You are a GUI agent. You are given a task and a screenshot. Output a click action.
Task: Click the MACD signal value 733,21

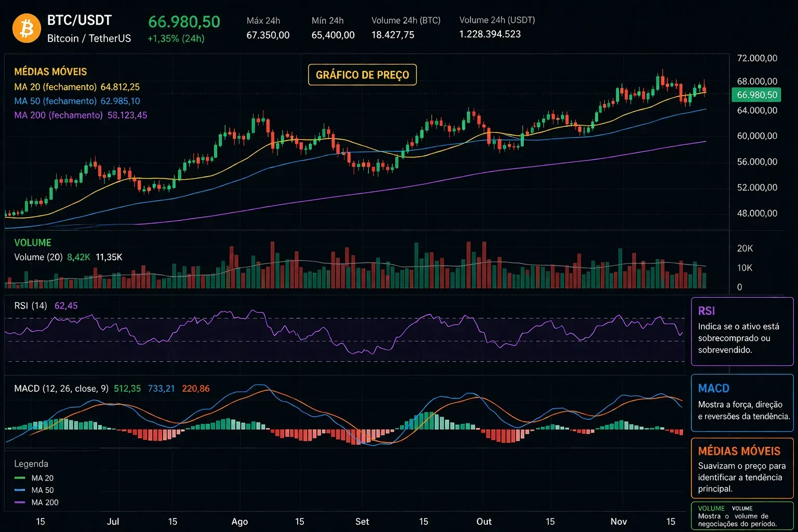point(162,389)
